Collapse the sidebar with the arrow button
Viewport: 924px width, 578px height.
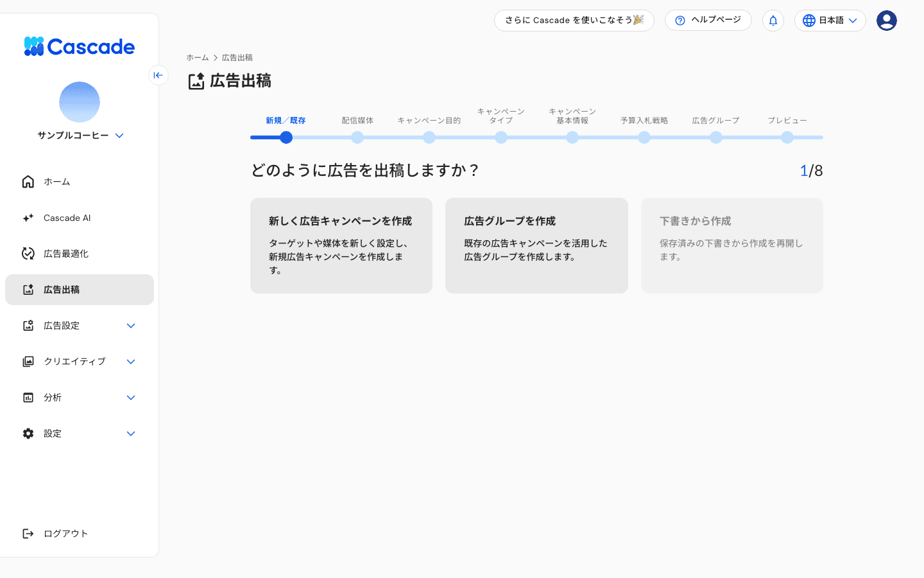[158, 75]
